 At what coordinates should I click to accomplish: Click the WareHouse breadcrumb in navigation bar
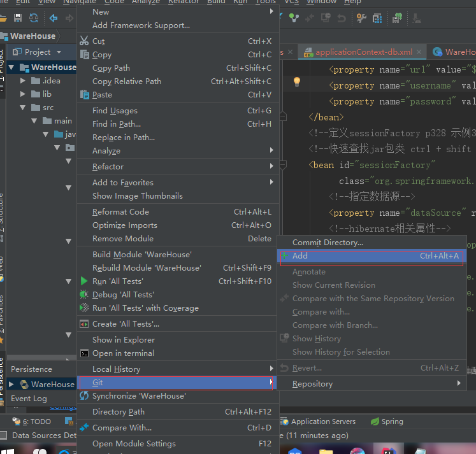(x=32, y=36)
